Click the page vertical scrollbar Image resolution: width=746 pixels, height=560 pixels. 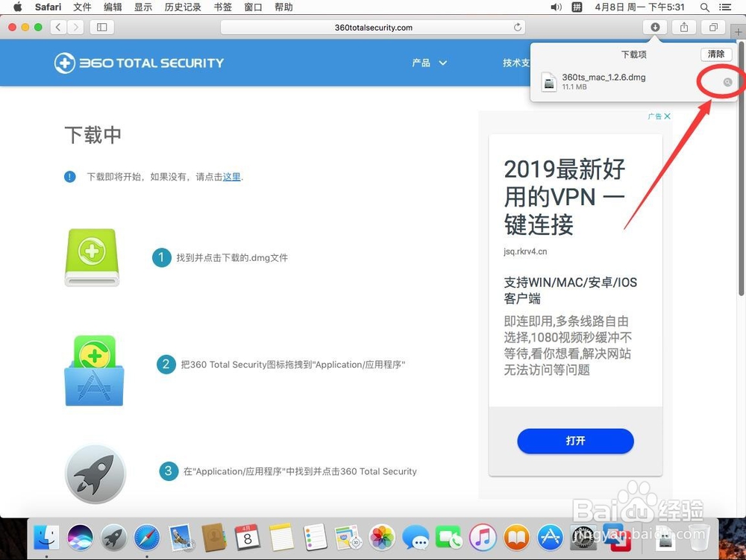[x=742, y=169]
